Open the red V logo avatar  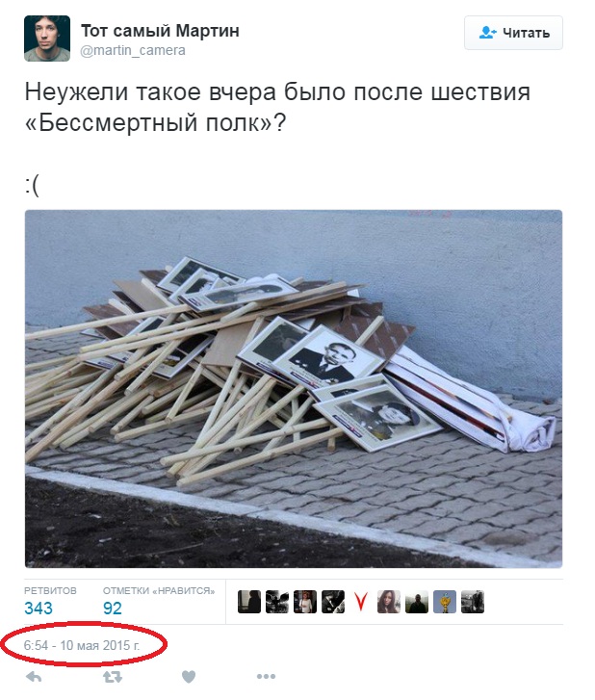tap(361, 602)
